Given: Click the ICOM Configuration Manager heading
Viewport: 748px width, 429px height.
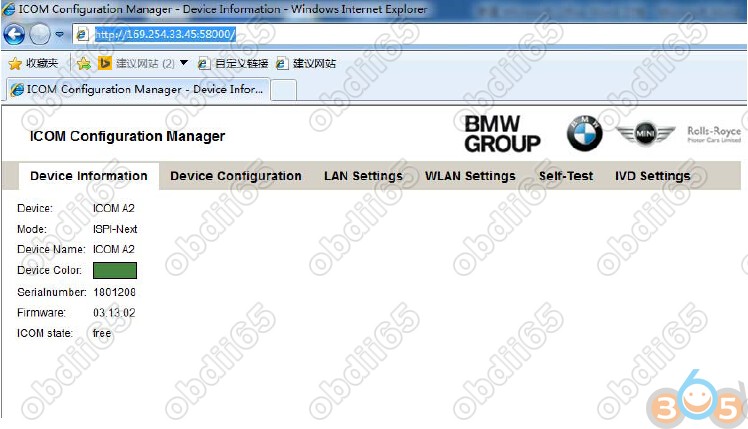Looking at the screenshot, I should point(127,136).
